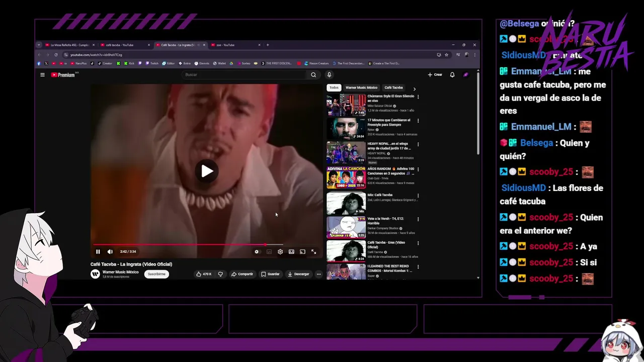Open options menu for AÑOS RANDOM video

click(418, 169)
